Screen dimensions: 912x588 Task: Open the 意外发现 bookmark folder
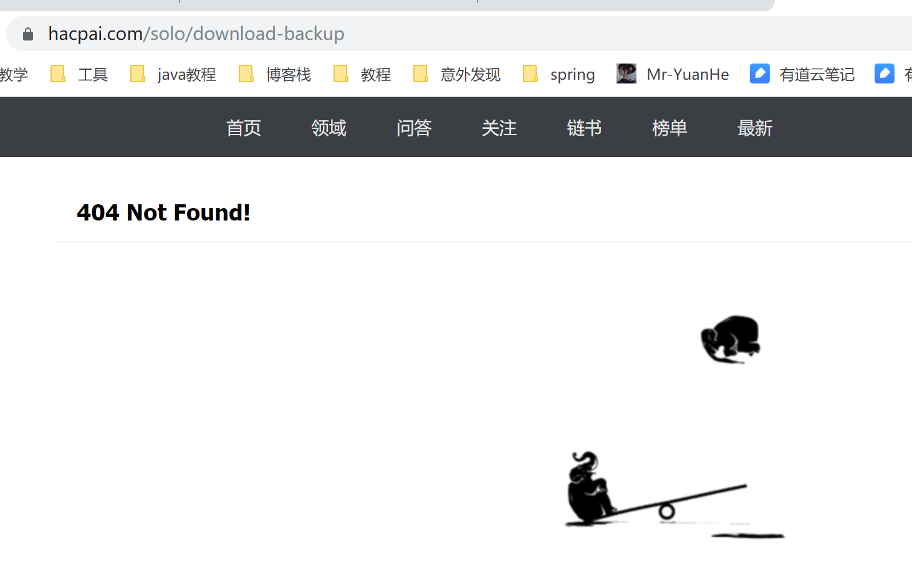(457, 74)
